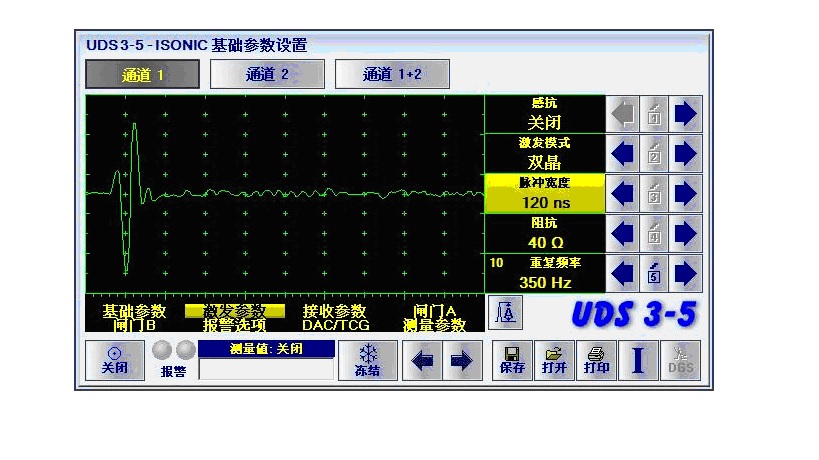Click the 打印 print button
This screenshot has height=460, width=819.
coord(596,360)
